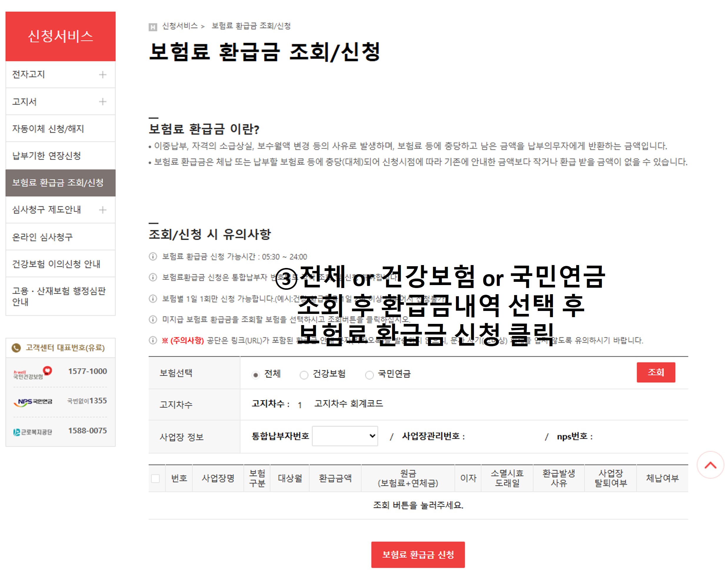Image resolution: width=728 pixels, height=571 pixels.
Task: Go to 납부기한 연장신청 menu
Action: 46,156
